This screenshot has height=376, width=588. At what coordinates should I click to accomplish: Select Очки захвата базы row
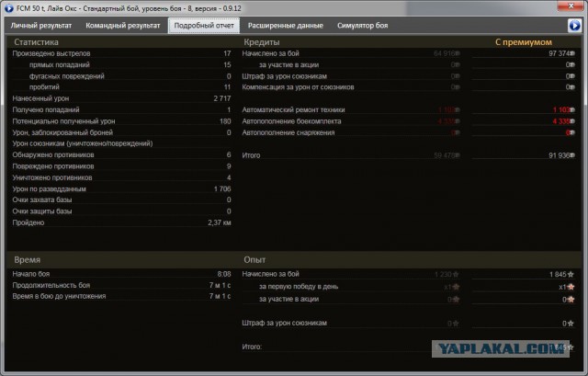tap(121, 199)
